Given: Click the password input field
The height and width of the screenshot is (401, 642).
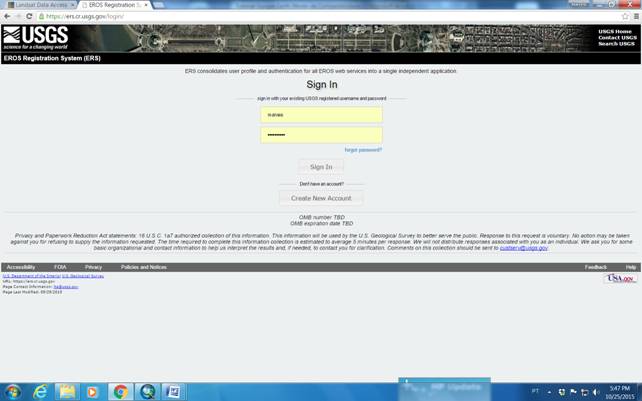Looking at the screenshot, I should [x=321, y=135].
